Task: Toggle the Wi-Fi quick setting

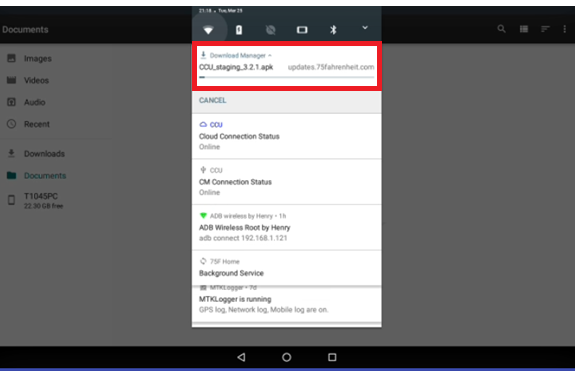Action: [x=208, y=30]
